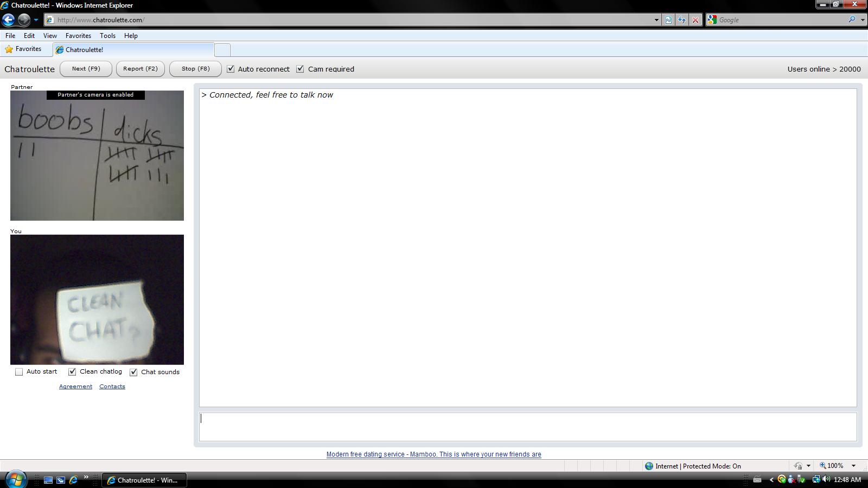The image size is (868, 488).
Task: Open the Favorites menu
Action: (x=78, y=36)
